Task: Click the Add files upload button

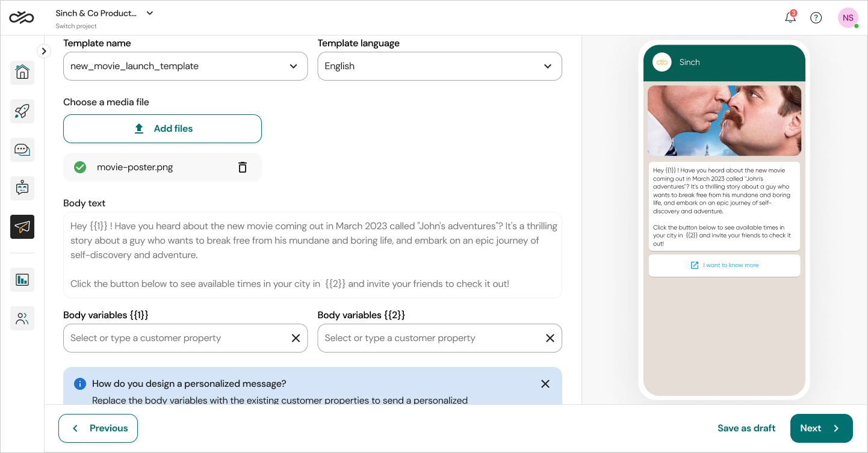Action: (162, 128)
